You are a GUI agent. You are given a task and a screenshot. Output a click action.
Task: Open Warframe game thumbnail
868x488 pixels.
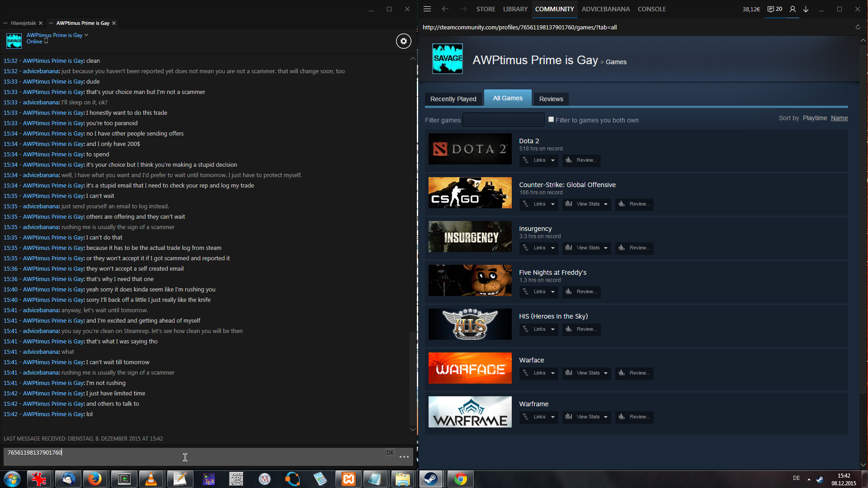(x=470, y=412)
